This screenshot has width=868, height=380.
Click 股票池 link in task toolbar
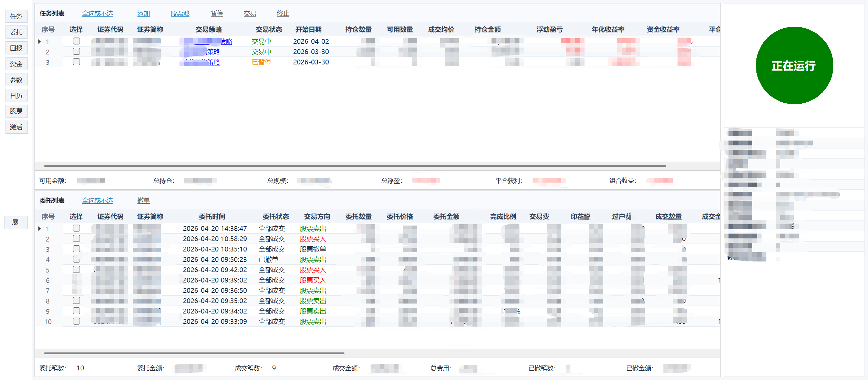180,13
